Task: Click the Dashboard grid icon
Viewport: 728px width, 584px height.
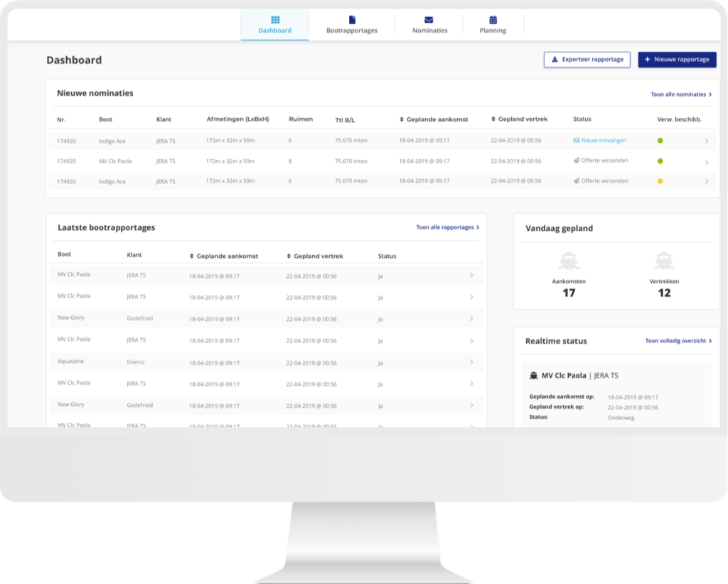Action: (x=275, y=20)
